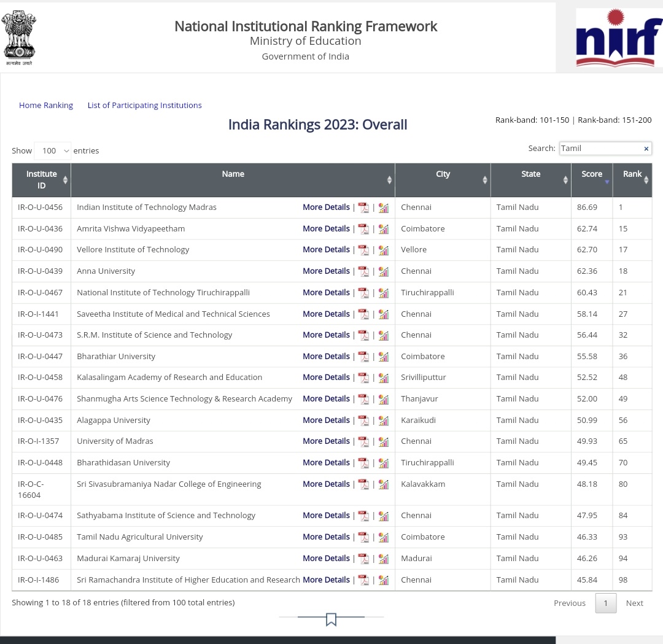This screenshot has width=663, height=644.
Task: Open Home Ranking link
Action: 46,106
